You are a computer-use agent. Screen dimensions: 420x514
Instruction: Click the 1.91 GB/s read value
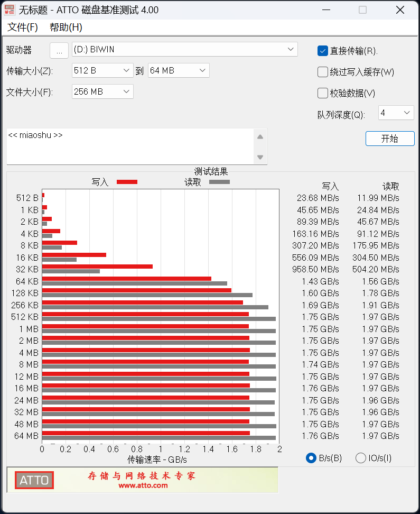(x=381, y=305)
